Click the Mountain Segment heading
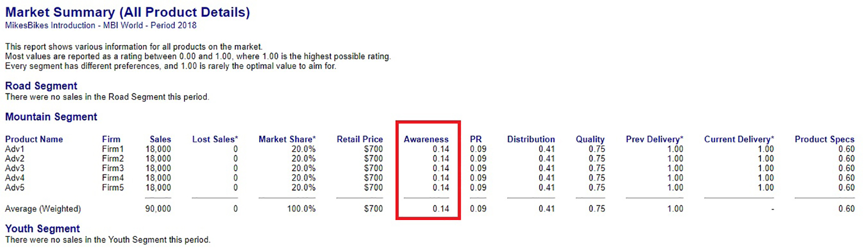 51,117
